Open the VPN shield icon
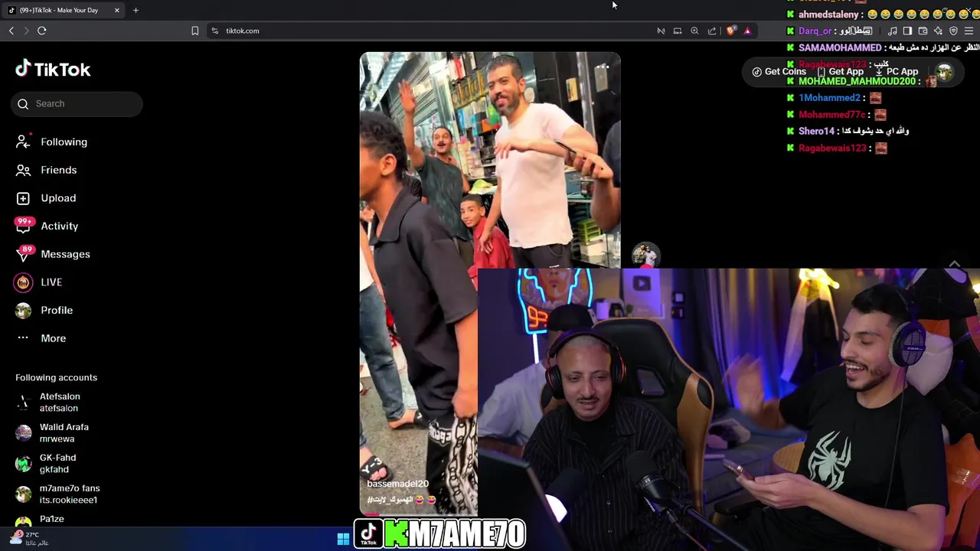The image size is (980, 551). pyautogui.click(x=953, y=31)
